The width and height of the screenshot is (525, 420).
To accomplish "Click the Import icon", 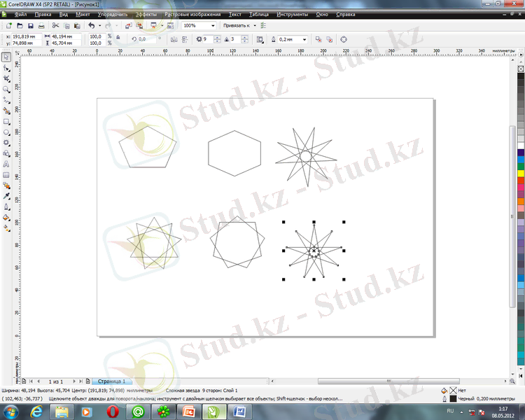I will pyautogui.click(x=129, y=25).
